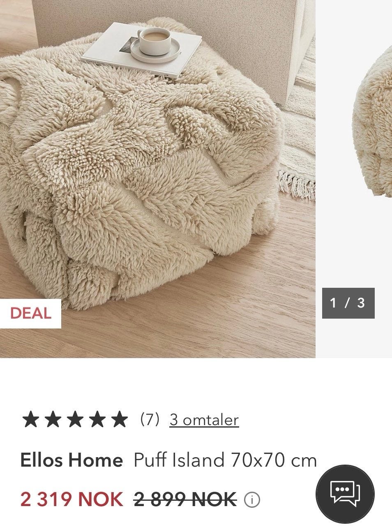Viewport: 392px width, 532px height.
Task: Click the fourth rating star
Action: coord(97,420)
